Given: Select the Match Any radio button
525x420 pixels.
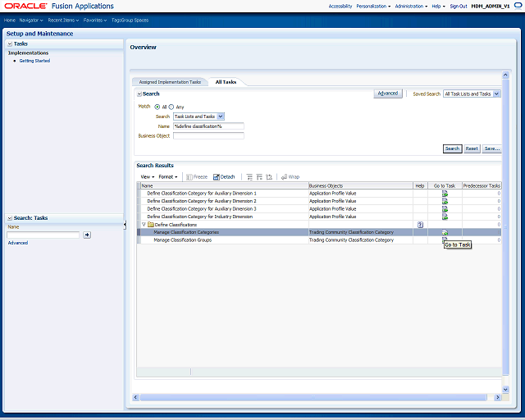Looking at the screenshot, I should (171, 107).
